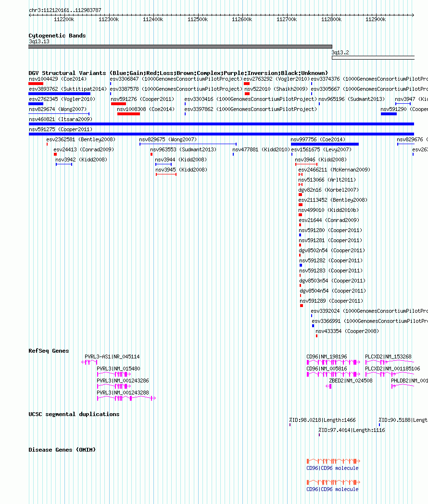Select the esv3392024 variant label
The height and width of the screenshot is (504, 428).
369,311
